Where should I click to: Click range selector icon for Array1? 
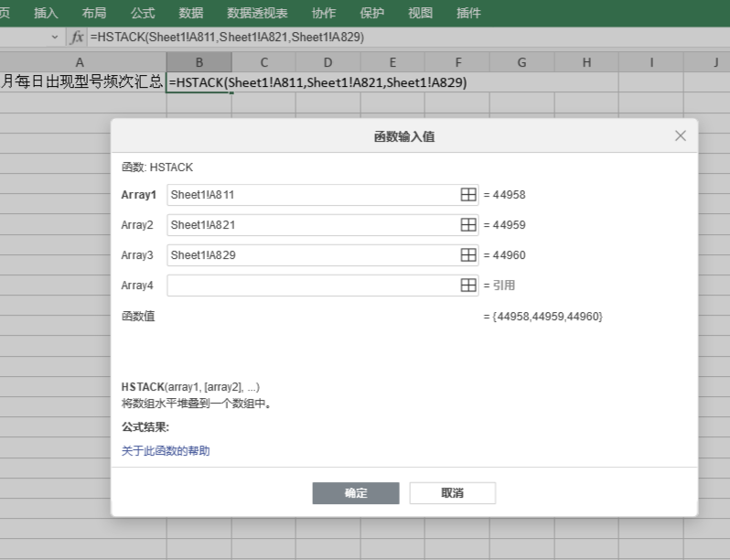pyautogui.click(x=467, y=195)
